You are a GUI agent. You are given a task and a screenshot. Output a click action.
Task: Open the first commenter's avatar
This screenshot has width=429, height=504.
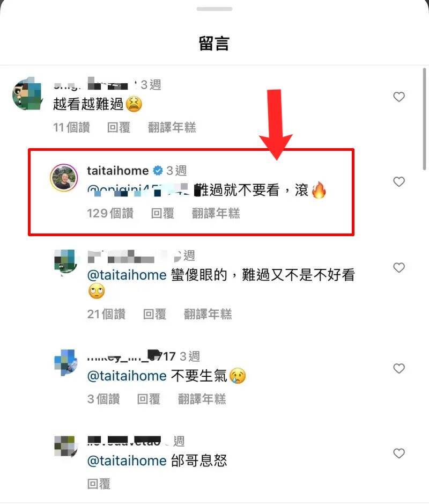(x=27, y=94)
